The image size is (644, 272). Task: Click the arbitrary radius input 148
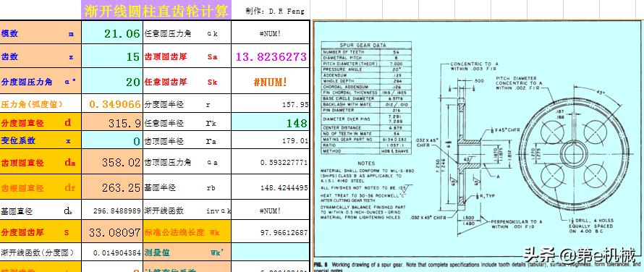pyautogui.click(x=270, y=122)
